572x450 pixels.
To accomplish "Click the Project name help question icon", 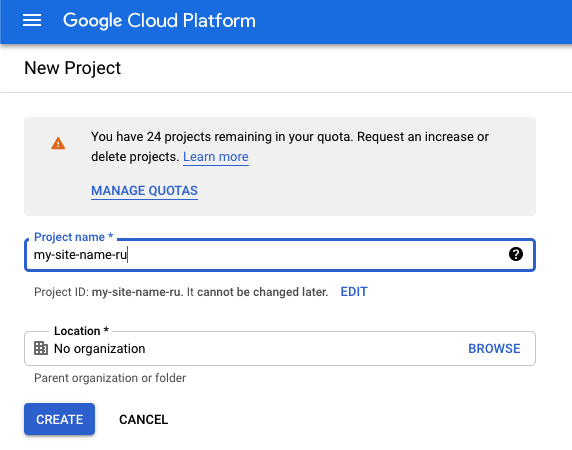I will pyautogui.click(x=515, y=254).
